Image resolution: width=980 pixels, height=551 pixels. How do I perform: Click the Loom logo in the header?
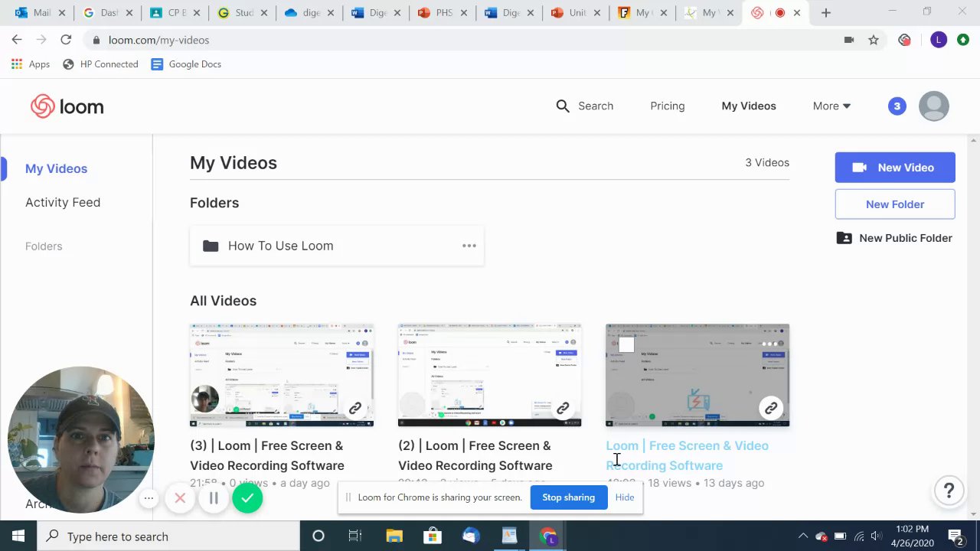67,106
